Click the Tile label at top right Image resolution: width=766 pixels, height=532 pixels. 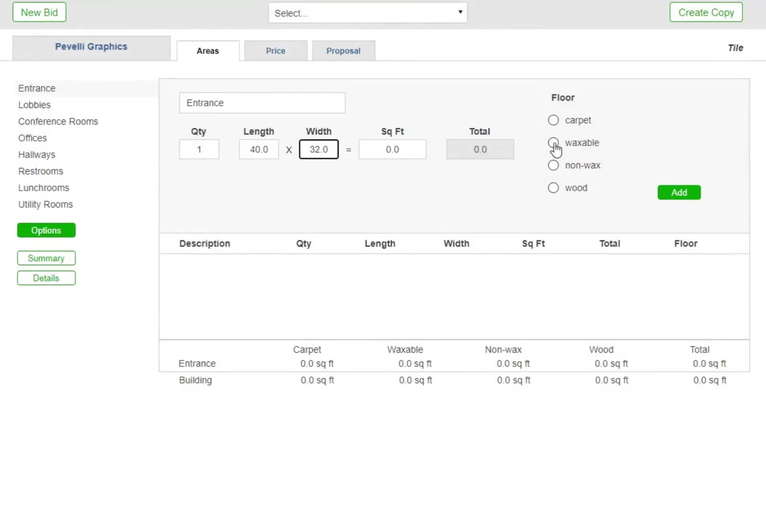735,48
